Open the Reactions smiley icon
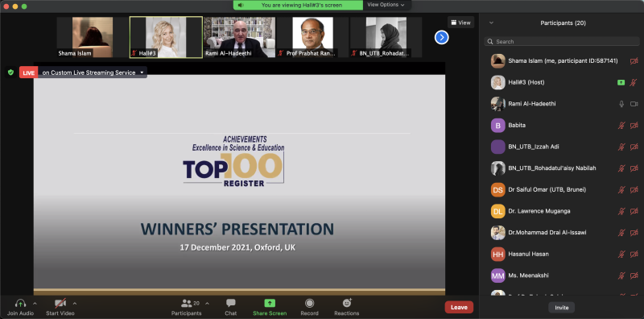Screen dimensions: 644x319 pyautogui.click(x=347, y=303)
